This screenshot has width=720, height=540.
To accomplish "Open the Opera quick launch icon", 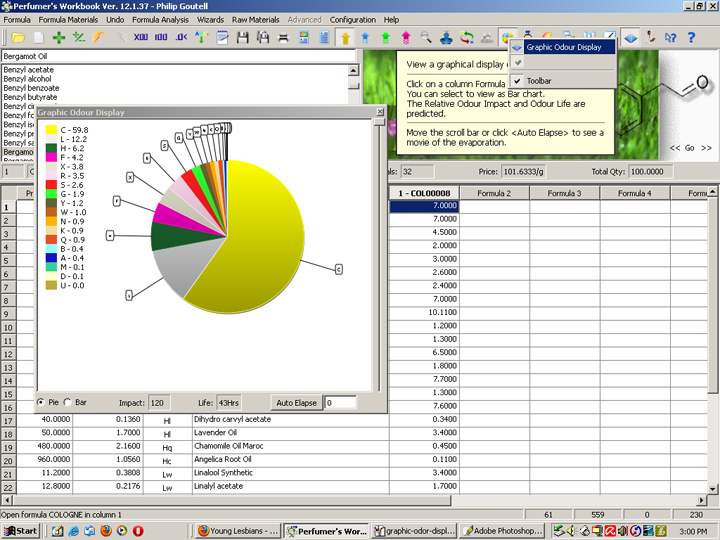I will (x=138, y=531).
